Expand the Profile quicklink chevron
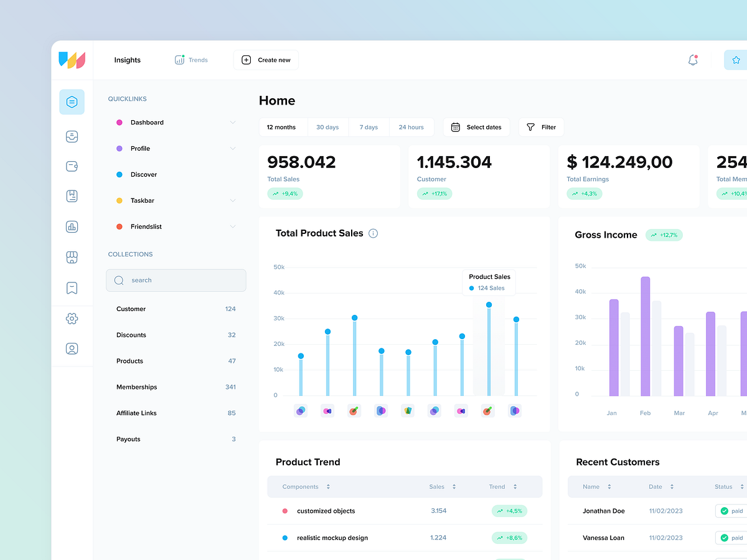The image size is (747, 560). pyautogui.click(x=233, y=148)
